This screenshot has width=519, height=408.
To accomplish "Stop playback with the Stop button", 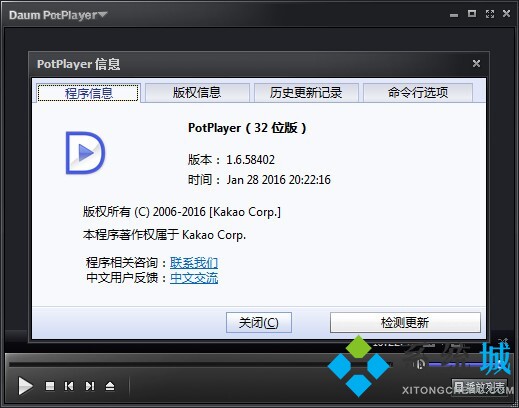I will 50,386.
